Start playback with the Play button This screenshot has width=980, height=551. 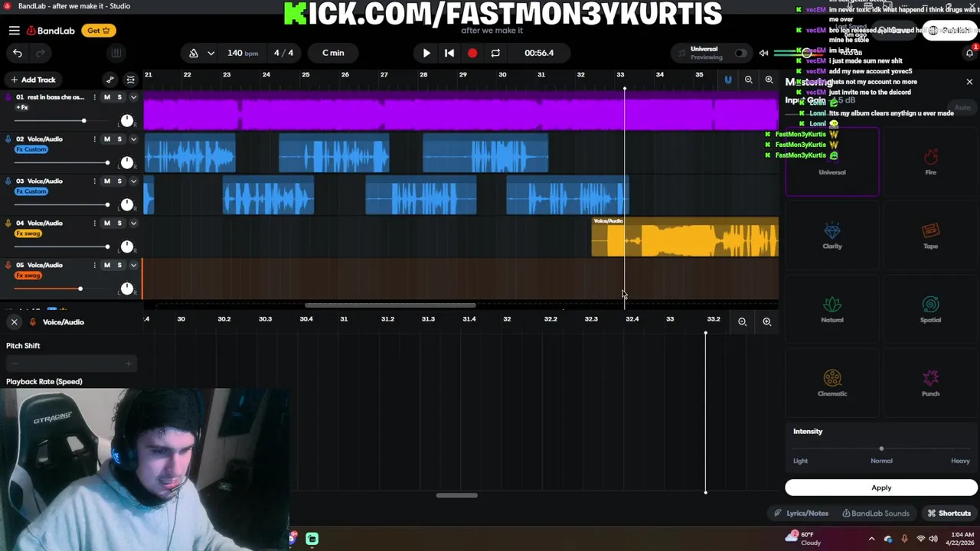tap(426, 53)
